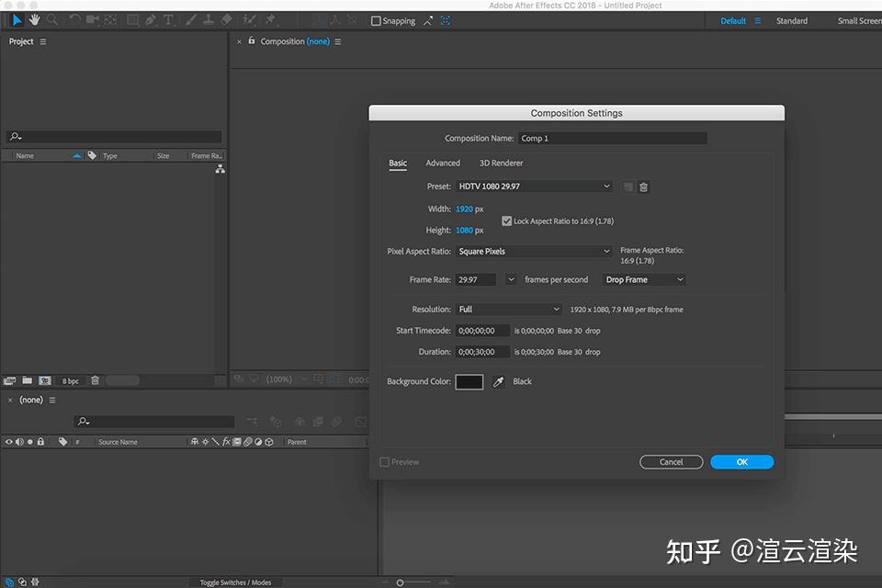Activate the Zoom tool

(x=51, y=19)
